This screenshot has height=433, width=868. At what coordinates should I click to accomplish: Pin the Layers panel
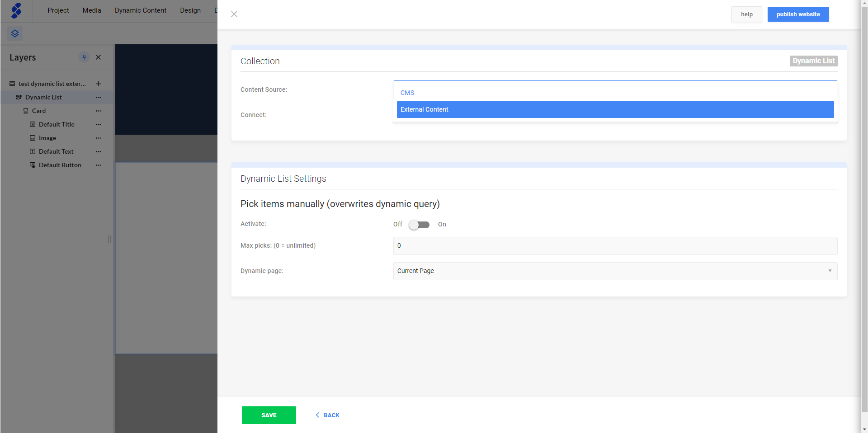point(84,57)
